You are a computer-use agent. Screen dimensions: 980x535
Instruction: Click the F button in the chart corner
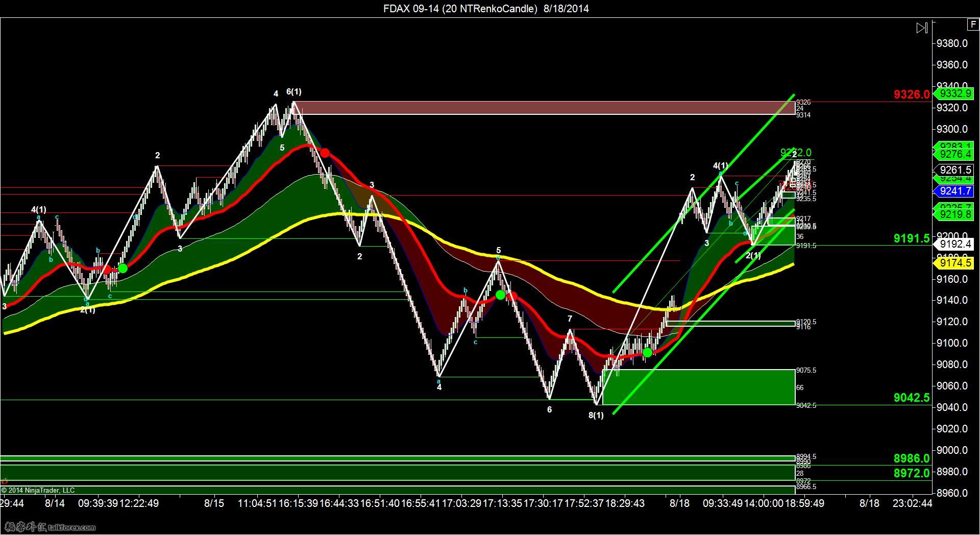pyautogui.click(x=972, y=25)
